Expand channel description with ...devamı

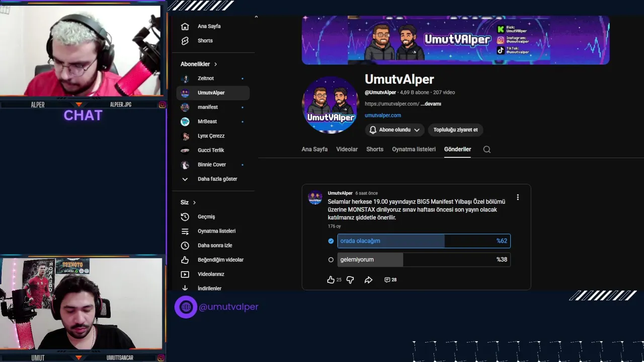pyautogui.click(x=431, y=104)
